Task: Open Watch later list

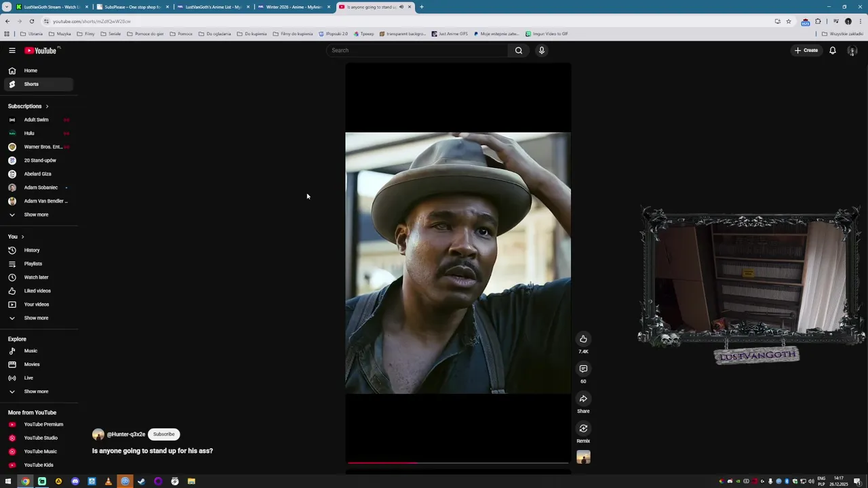Action: click(x=39, y=277)
